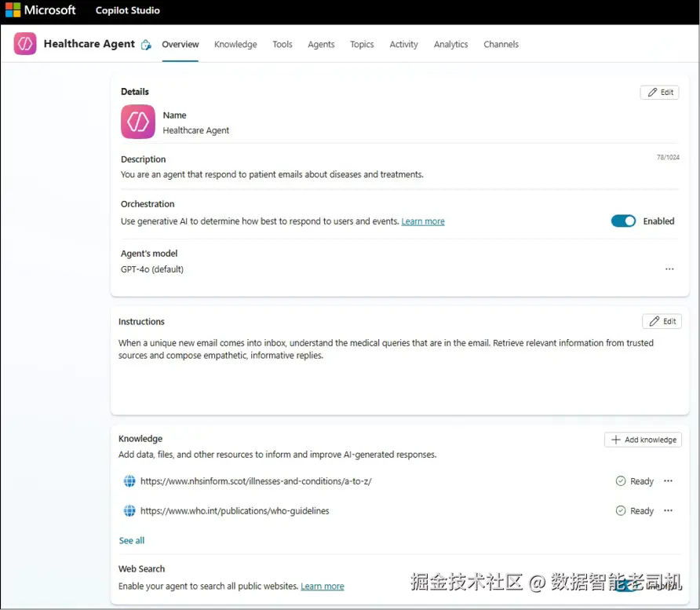
Task: Follow Learn more link under Orchestration
Action: point(423,221)
